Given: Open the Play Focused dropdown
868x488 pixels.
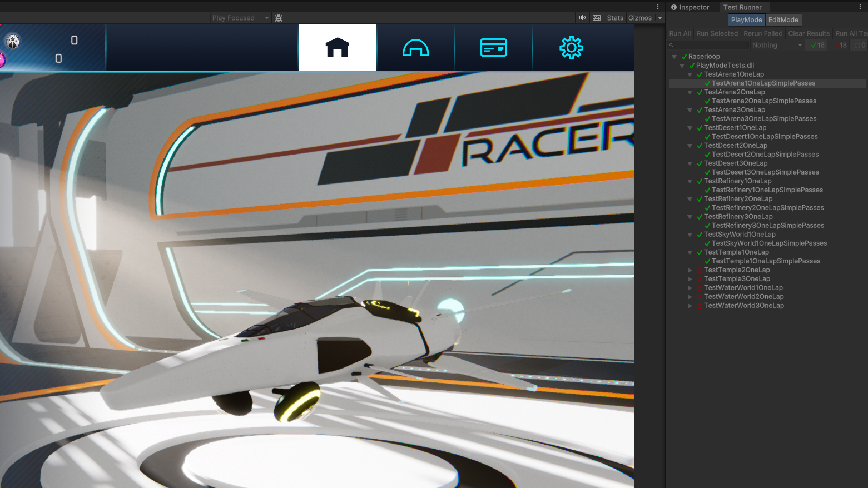Looking at the screenshot, I should [240, 18].
